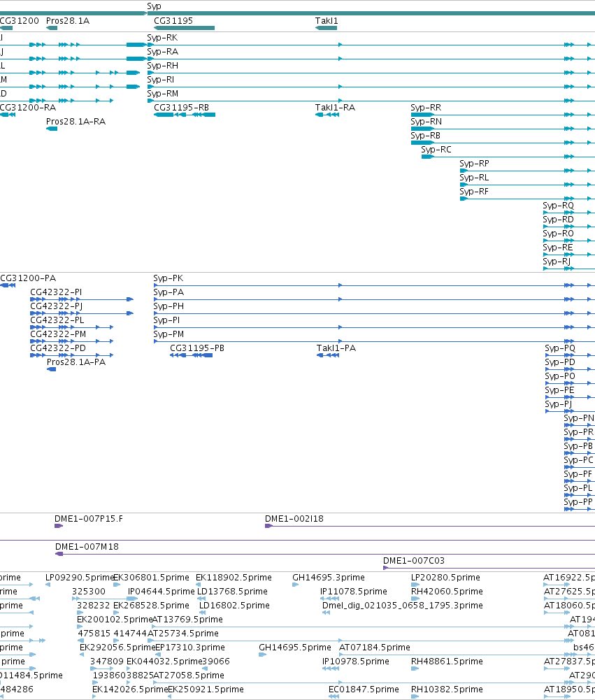Select the IP10978.5prime EST label
Screen dimensions: 595x700
pos(355,661)
